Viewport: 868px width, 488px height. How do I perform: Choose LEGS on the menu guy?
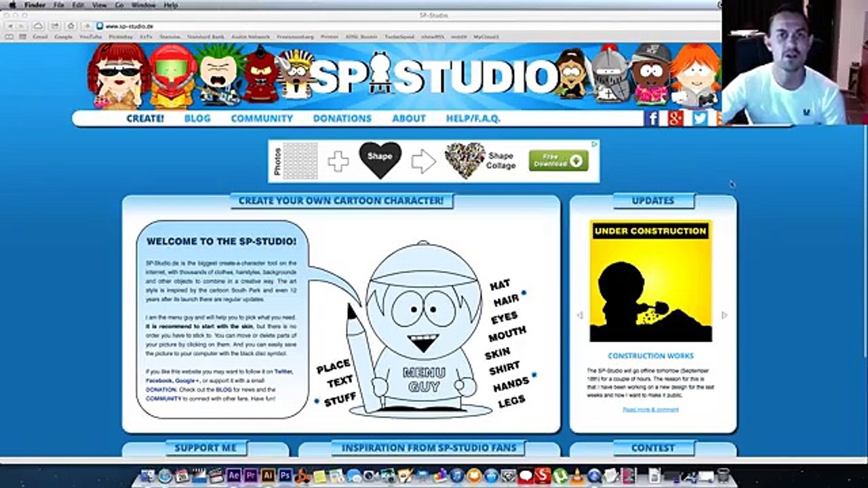(x=511, y=402)
